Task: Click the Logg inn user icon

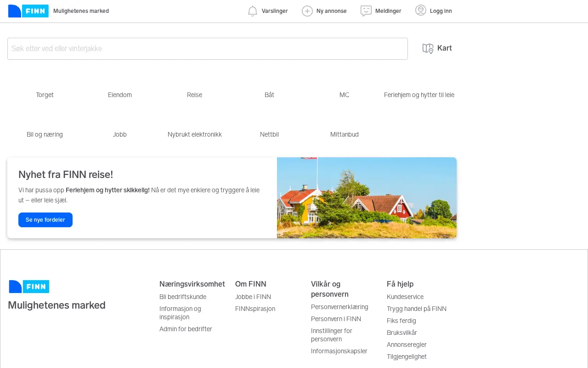Action: (x=421, y=10)
